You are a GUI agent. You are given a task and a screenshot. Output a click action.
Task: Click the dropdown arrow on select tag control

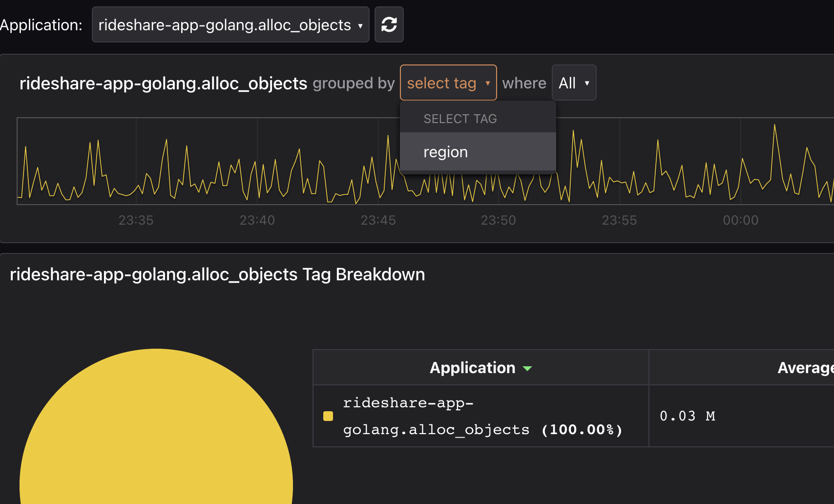(x=488, y=83)
